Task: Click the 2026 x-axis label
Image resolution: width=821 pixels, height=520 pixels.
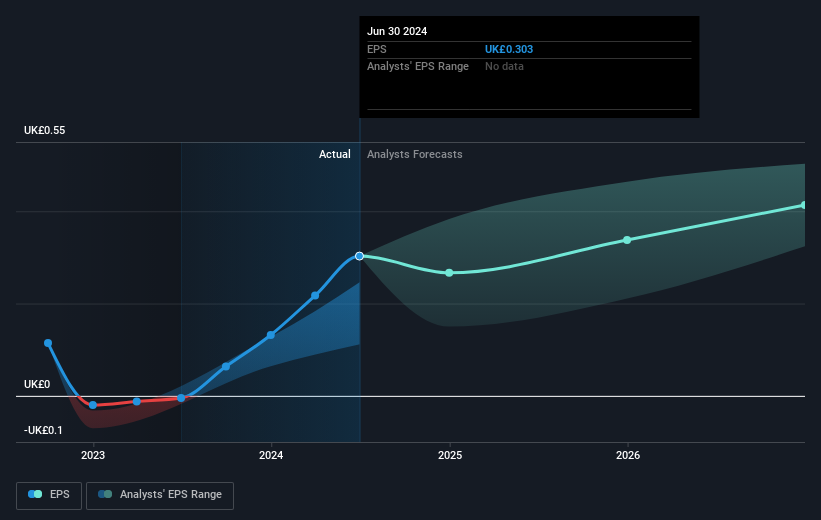Action: pyautogui.click(x=628, y=455)
